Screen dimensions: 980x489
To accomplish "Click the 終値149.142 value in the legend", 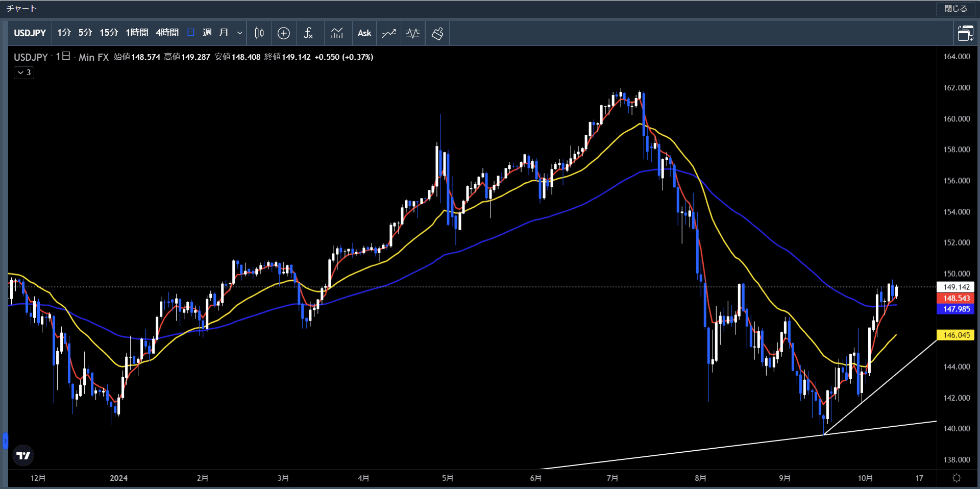I will point(287,57).
